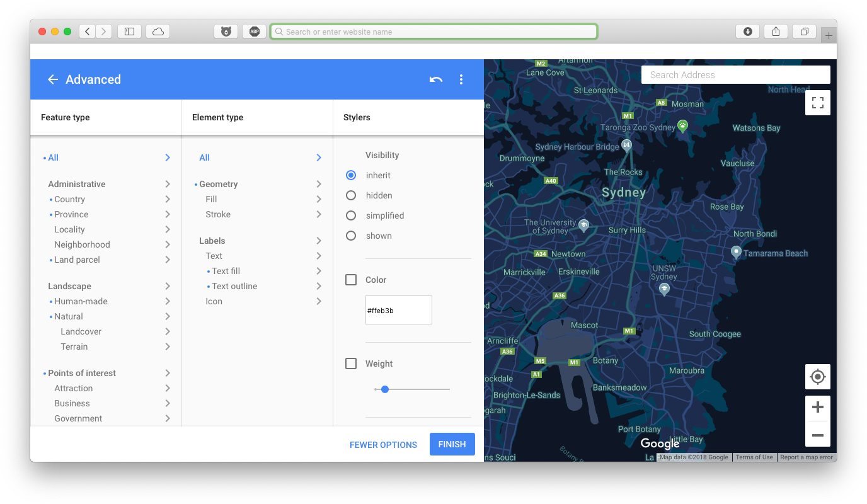Select inherit visibility option
Screen dimensions: 867x504
tap(351, 175)
